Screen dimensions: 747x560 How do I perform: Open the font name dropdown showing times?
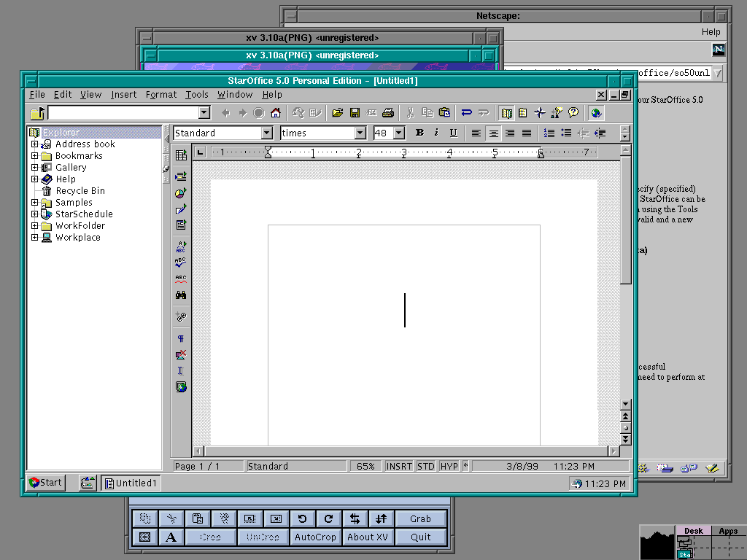[x=360, y=133]
